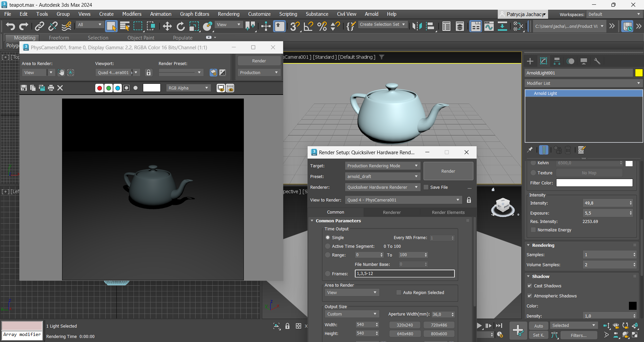Open the Modifier List dropdown
This screenshot has height=342, width=644.
click(x=583, y=83)
